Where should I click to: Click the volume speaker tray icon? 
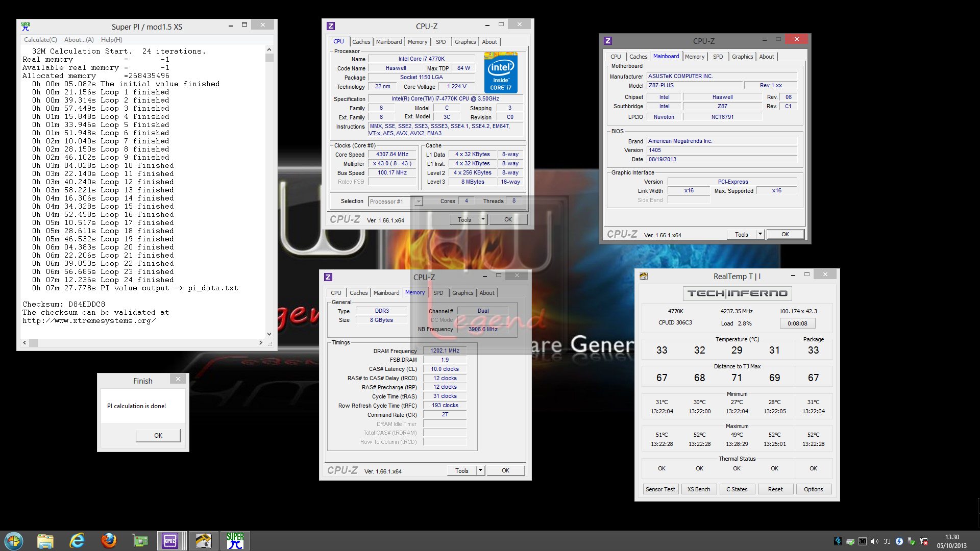pyautogui.click(x=875, y=541)
